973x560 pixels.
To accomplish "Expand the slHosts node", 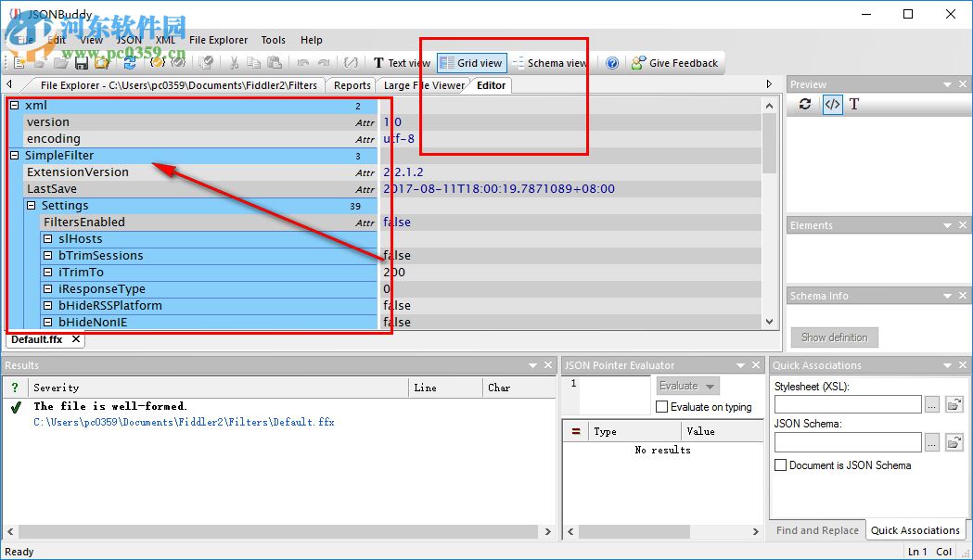I will click(x=48, y=238).
